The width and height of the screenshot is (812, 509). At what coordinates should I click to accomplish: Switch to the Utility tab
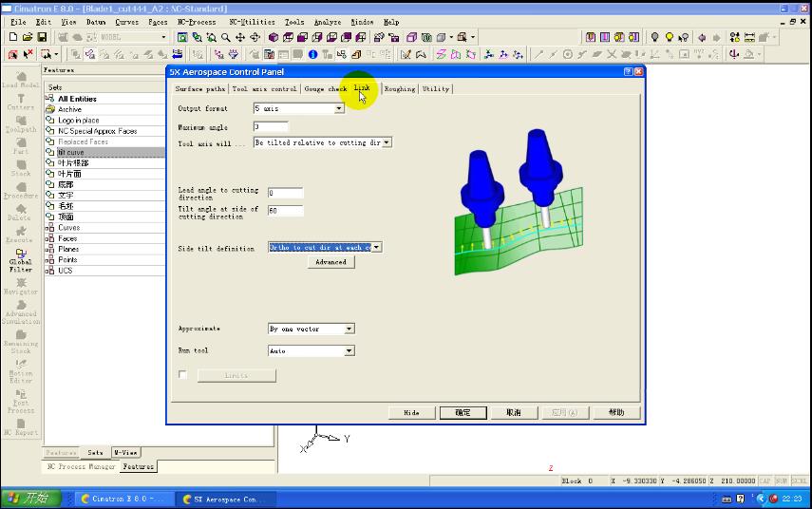436,89
